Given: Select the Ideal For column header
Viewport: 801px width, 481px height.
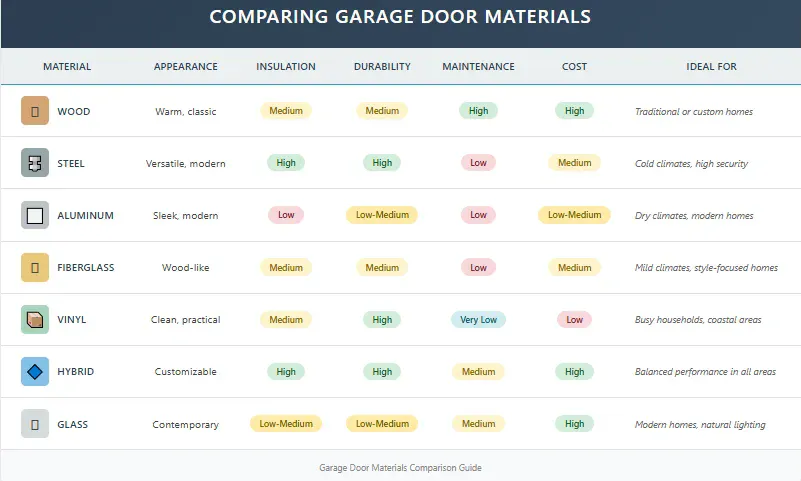Looking at the screenshot, I should 712,67.
